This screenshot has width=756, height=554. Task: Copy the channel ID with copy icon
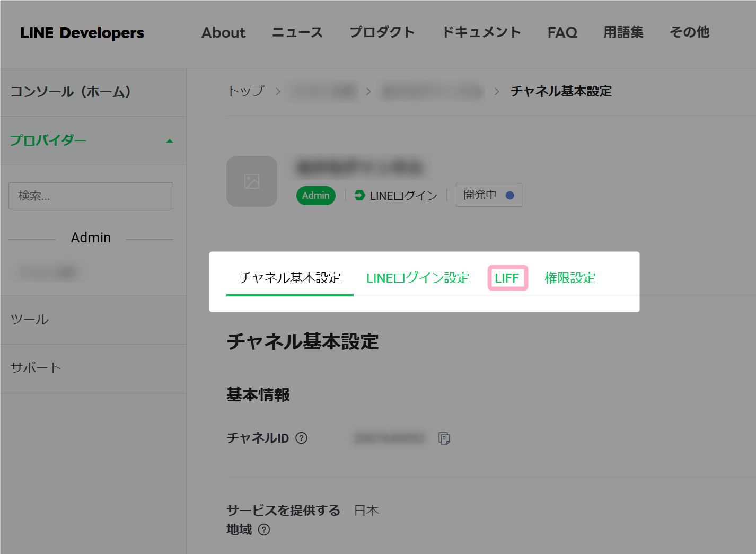pos(444,438)
